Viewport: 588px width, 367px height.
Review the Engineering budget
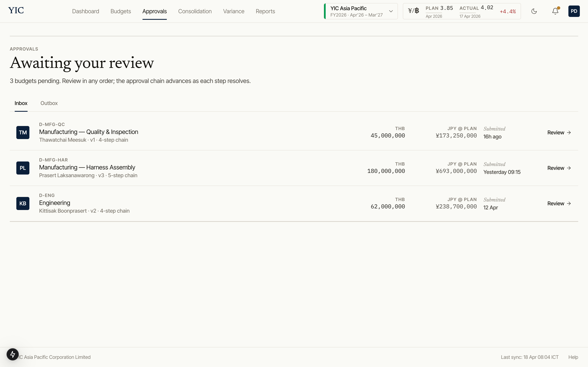coord(559,203)
